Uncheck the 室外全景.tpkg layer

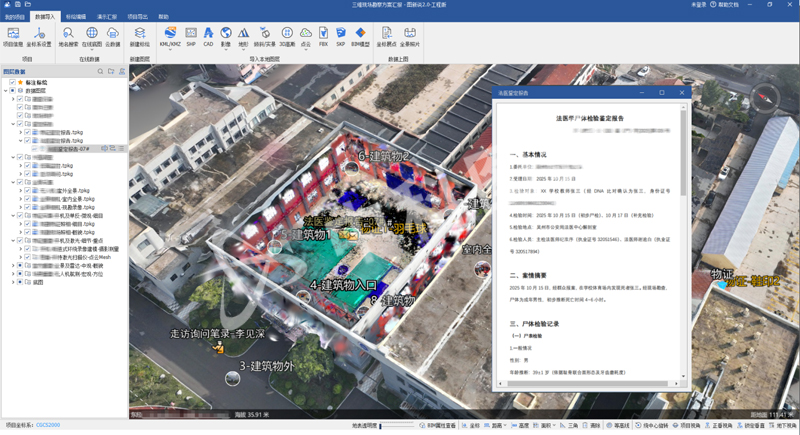(28, 191)
